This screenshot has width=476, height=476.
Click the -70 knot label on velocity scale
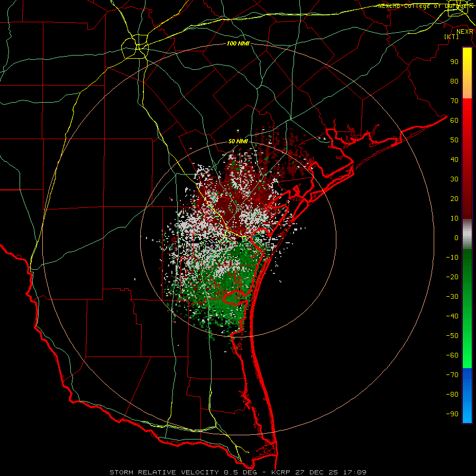pos(452,375)
